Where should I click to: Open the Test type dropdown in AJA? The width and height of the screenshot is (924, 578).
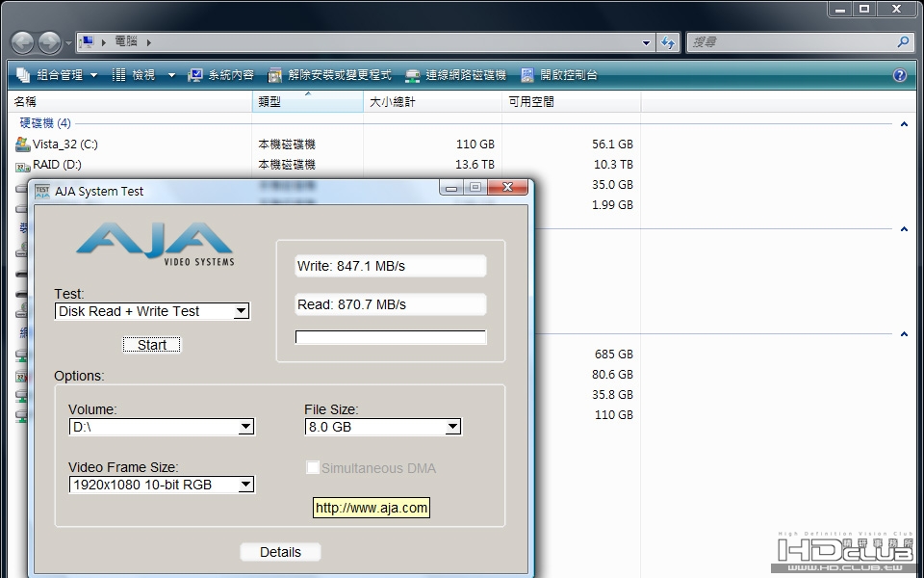152,311
